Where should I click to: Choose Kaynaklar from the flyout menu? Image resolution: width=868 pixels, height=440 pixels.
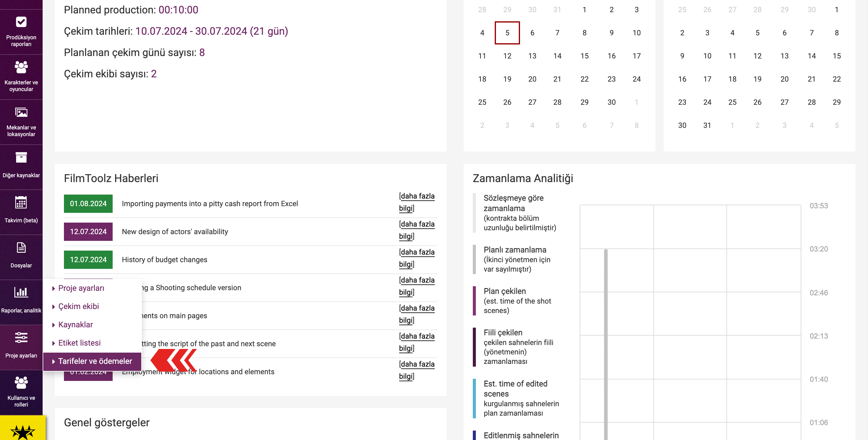76,324
